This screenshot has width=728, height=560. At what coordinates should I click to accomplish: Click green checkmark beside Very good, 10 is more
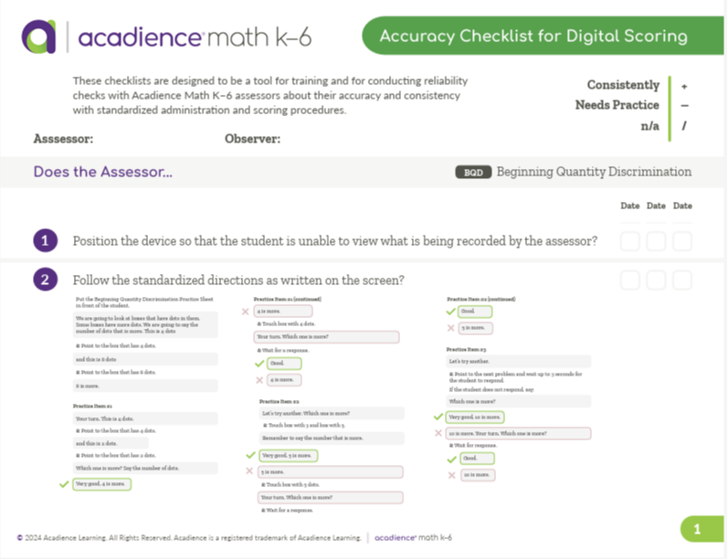tap(438, 417)
